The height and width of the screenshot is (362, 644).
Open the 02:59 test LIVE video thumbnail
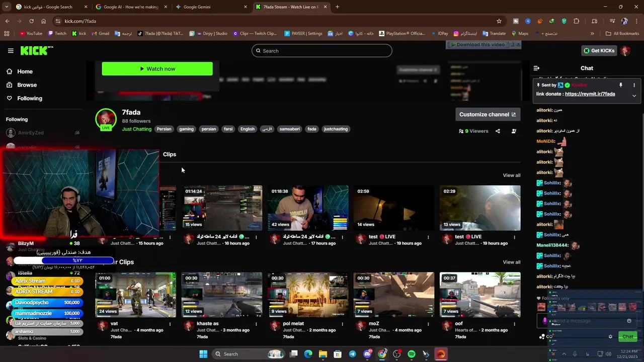click(x=394, y=208)
